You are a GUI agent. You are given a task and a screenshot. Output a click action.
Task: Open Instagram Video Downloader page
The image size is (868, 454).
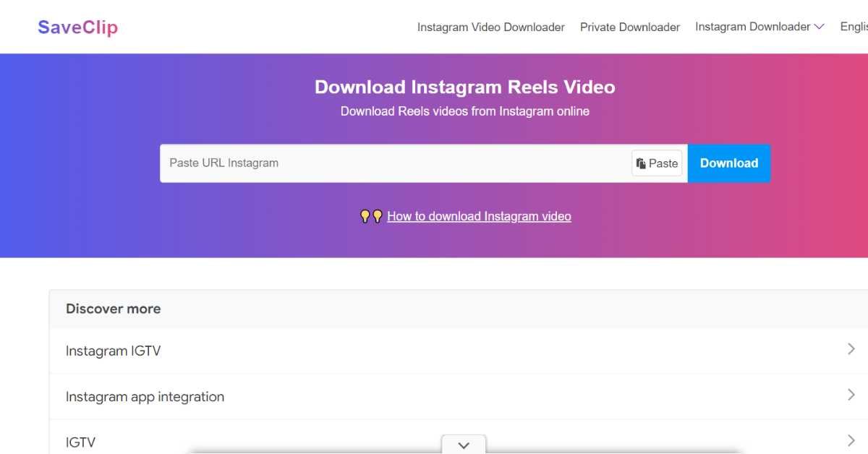(490, 27)
